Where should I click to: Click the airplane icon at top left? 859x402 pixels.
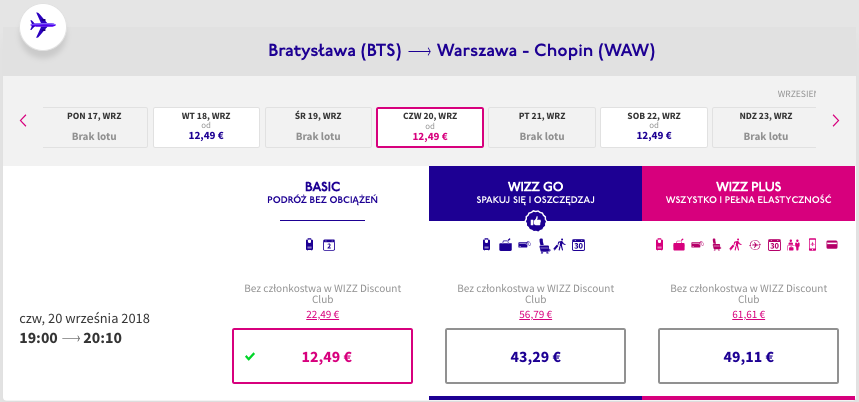click(x=43, y=26)
